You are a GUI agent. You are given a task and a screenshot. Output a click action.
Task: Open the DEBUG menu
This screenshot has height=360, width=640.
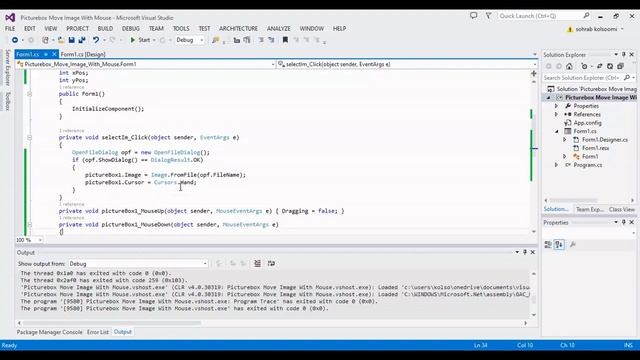pyautogui.click(x=131, y=29)
